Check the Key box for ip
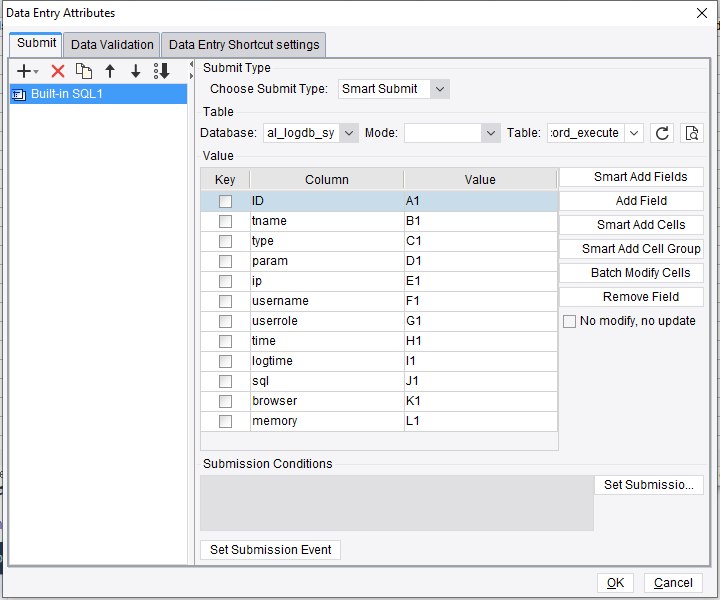The image size is (720, 600). pyautogui.click(x=225, y=281)
